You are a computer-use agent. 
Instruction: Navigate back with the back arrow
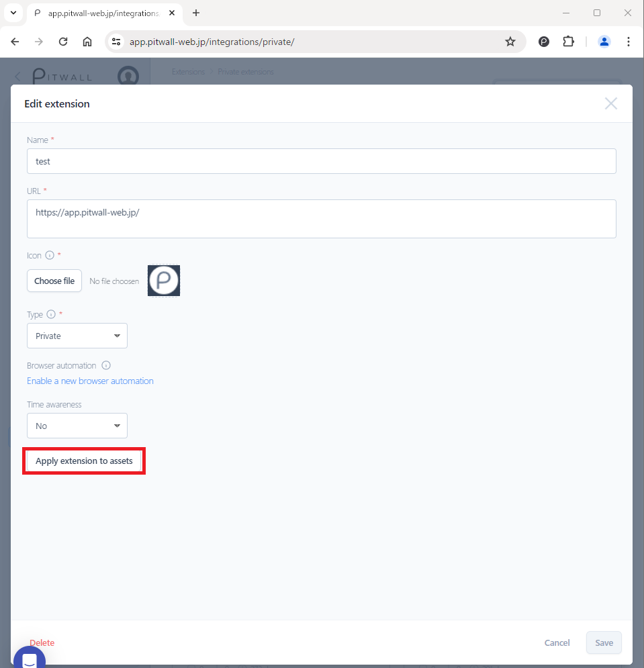15,42
